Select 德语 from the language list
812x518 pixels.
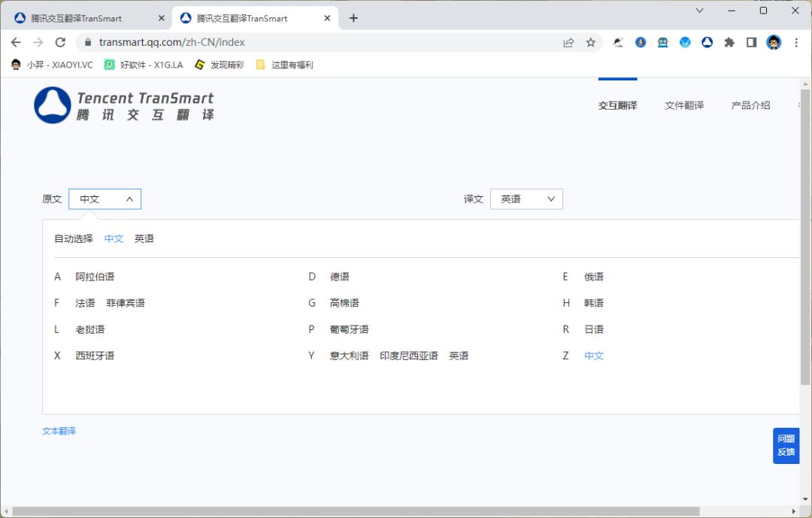339,276
